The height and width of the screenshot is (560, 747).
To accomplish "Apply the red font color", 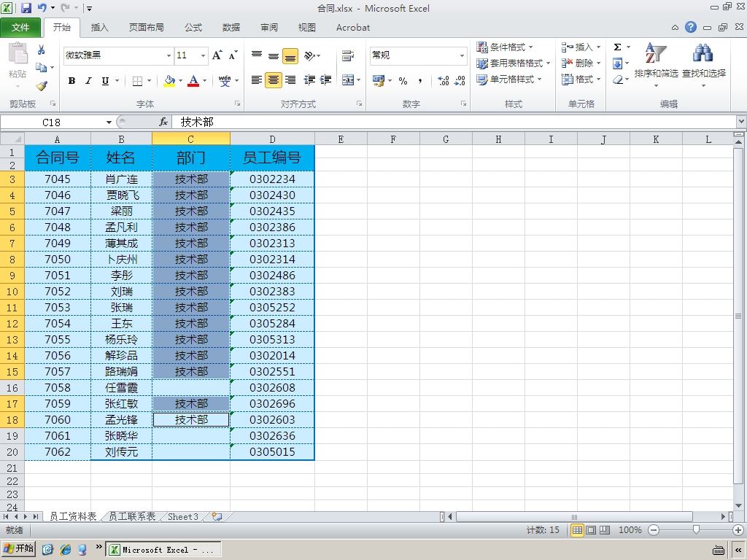I will 193,81.
